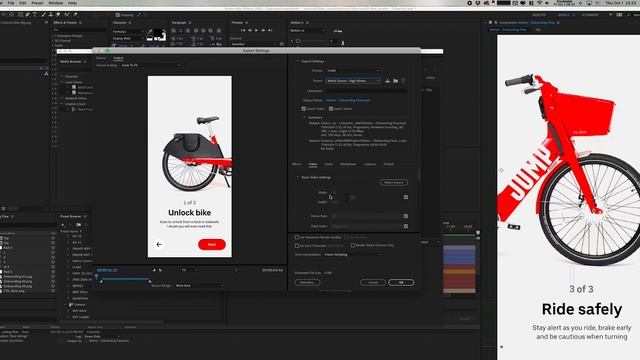Uncheck match-source box for Field Order

point(406,226)
